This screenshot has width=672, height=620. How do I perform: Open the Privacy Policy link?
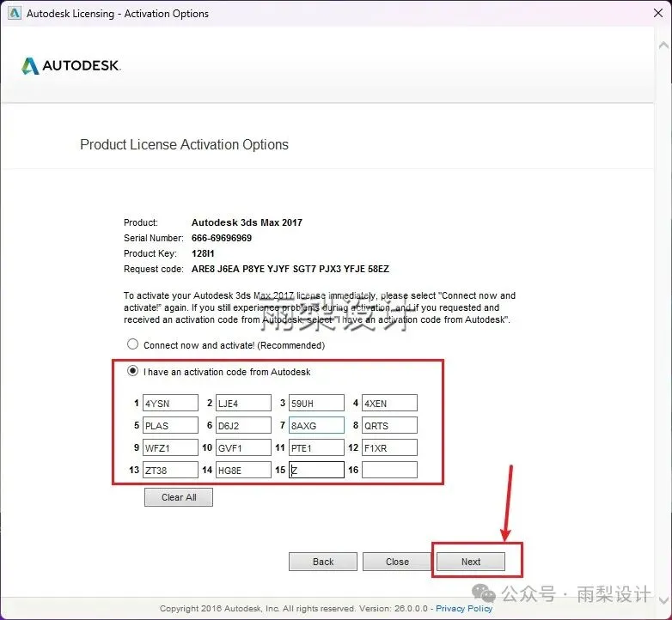464,609
